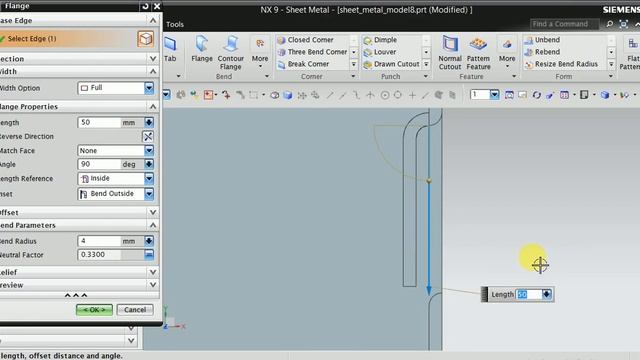Viewport: 640px width, 360px height.
Task: Open the Tab tool in ribbon
Action: [x=170, y=49]
